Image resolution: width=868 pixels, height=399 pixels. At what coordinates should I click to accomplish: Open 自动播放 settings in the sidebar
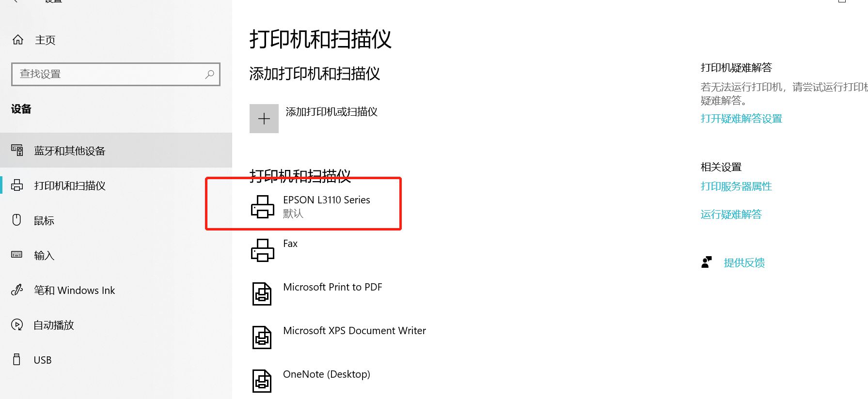(x=116, y=325)
